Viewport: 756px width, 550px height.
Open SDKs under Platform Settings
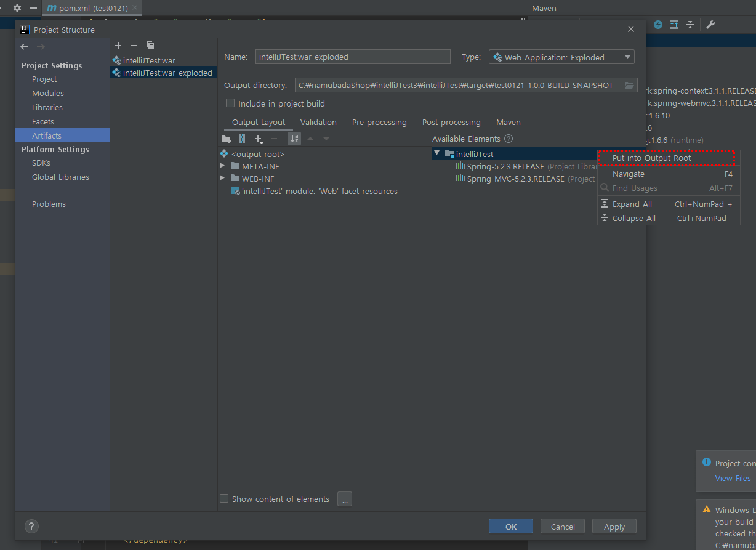pyautogui.click(x=41, y=163)
